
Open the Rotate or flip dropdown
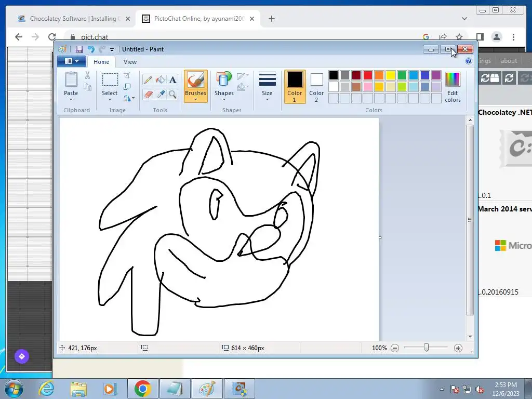tap(129, 98)
